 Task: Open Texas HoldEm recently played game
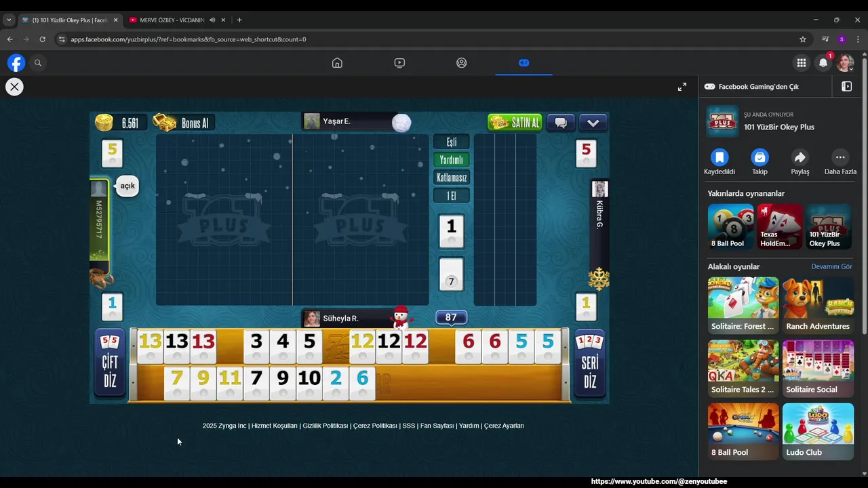[x=779, y=226]
